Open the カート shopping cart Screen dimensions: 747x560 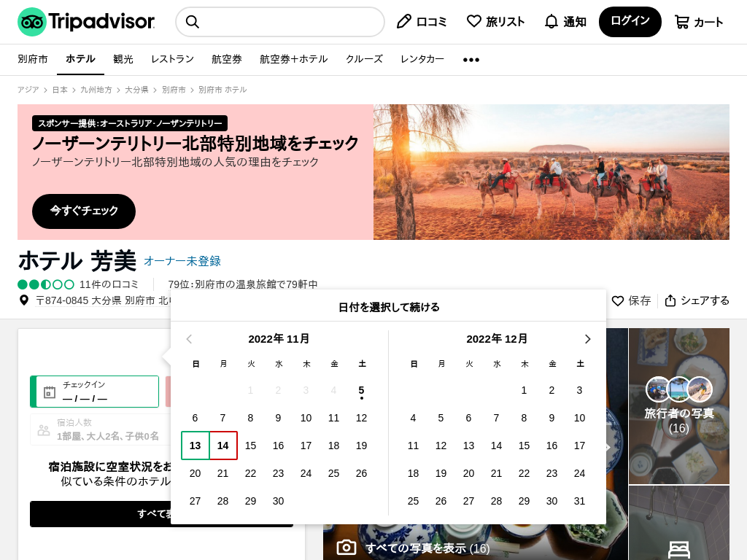coord(681,22)
